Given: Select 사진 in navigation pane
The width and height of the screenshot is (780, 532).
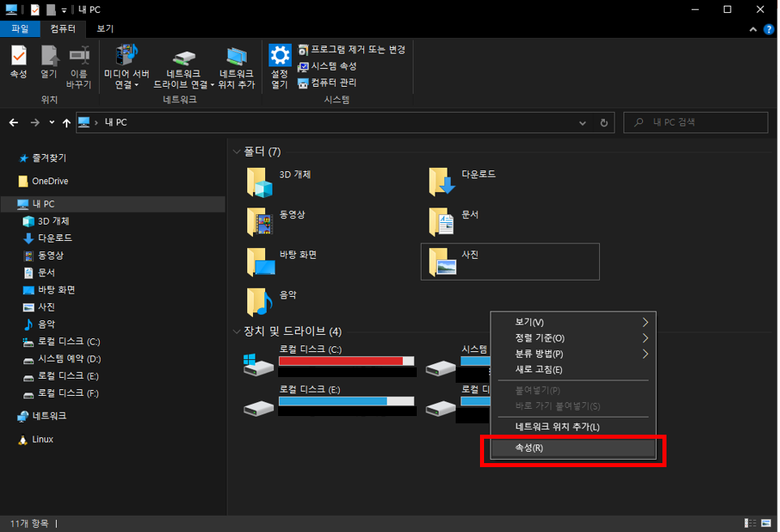Looking at the screenshot, I should (39, 307).
